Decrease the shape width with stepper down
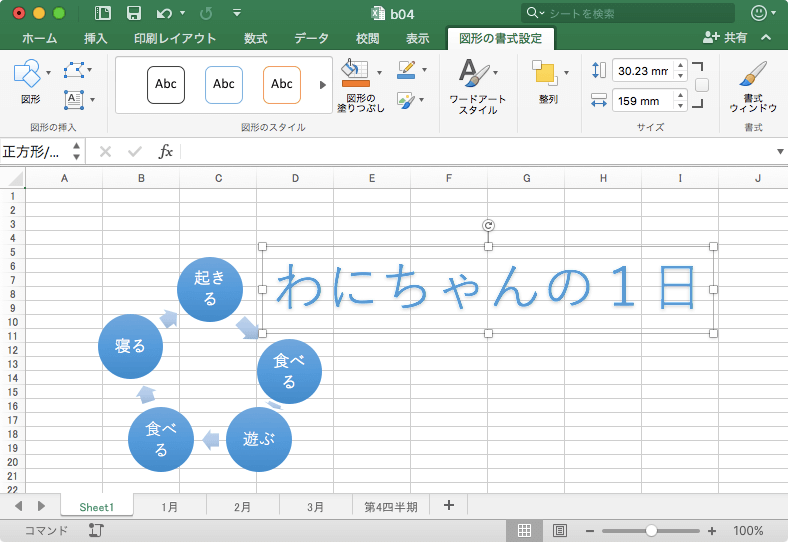The width and height of the screenshot is (788, 542). [680, 106]
